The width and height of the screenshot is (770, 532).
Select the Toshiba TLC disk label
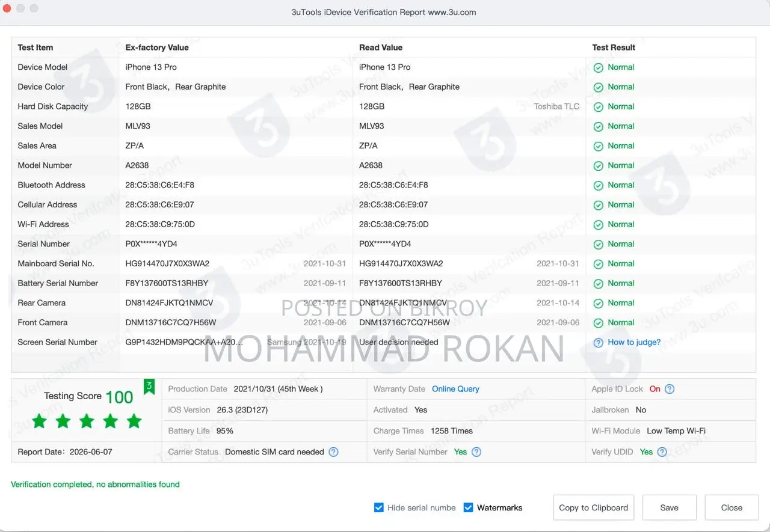(x=557, y=106)
